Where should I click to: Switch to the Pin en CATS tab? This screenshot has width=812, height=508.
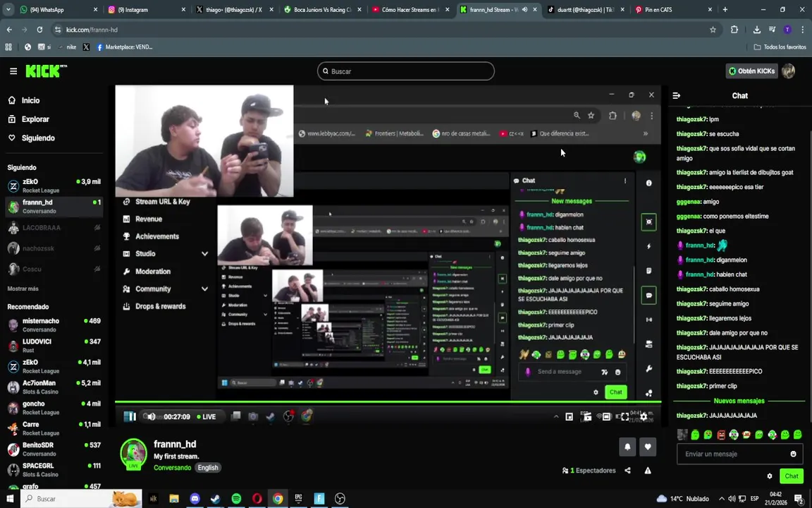673,9
